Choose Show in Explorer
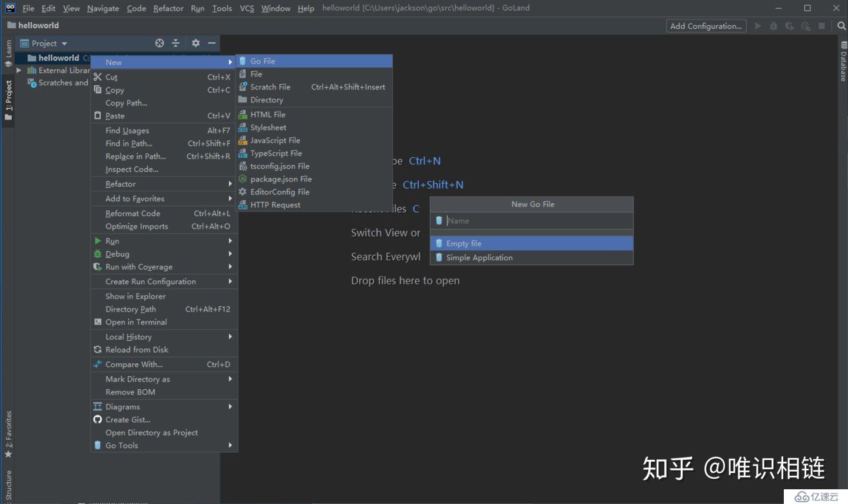This screenshot has width=848, height=504. (x=164, y=296)
